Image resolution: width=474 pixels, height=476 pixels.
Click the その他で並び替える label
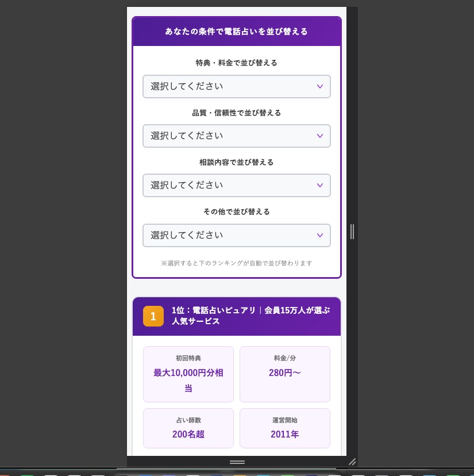click(x=236, y=212)
